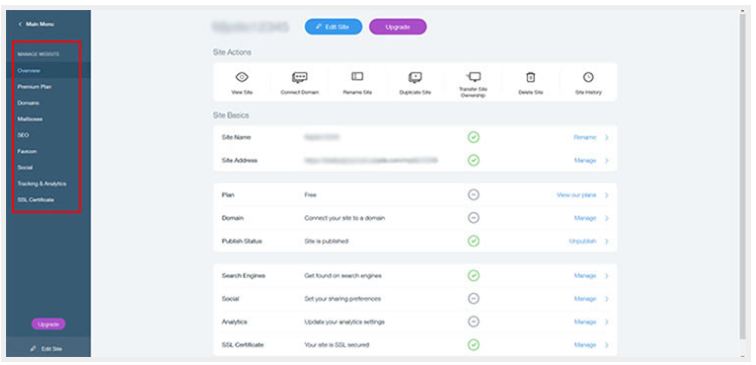The width and height of the screenshot is (756, 365).
Task: Expand the chevron in the SSL Certificate row
Action: click(607, 345)
